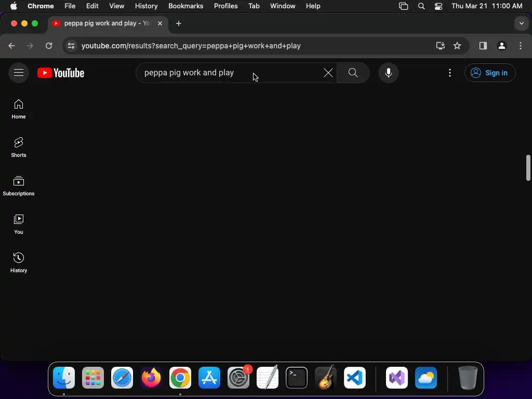Open the Edit menu

[x=92, y=6]
